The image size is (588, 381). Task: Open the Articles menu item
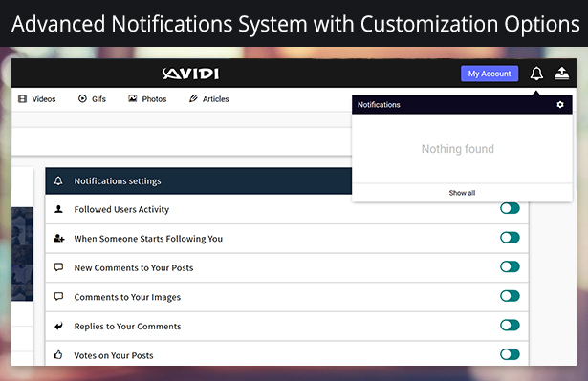(208, 99)
